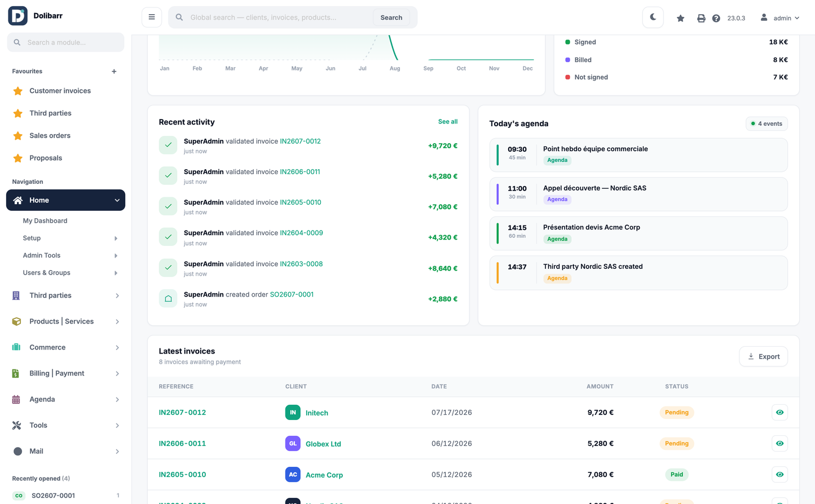Open the 11:00 Appel découverte event

pyautogui.click(x=638, y=194)
